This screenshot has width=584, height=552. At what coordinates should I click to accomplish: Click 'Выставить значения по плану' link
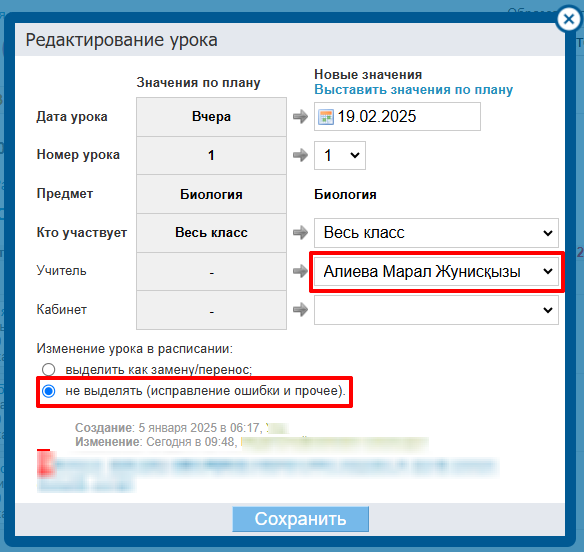click(413, 90)
